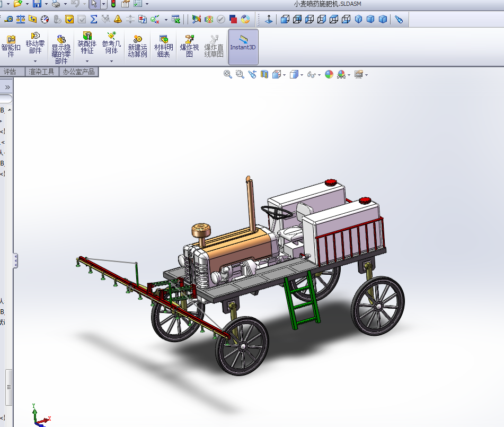504x427 pixels.
Task: Open the 装配体特征 dropdown arrow
Action: click(x=87, y=61)
